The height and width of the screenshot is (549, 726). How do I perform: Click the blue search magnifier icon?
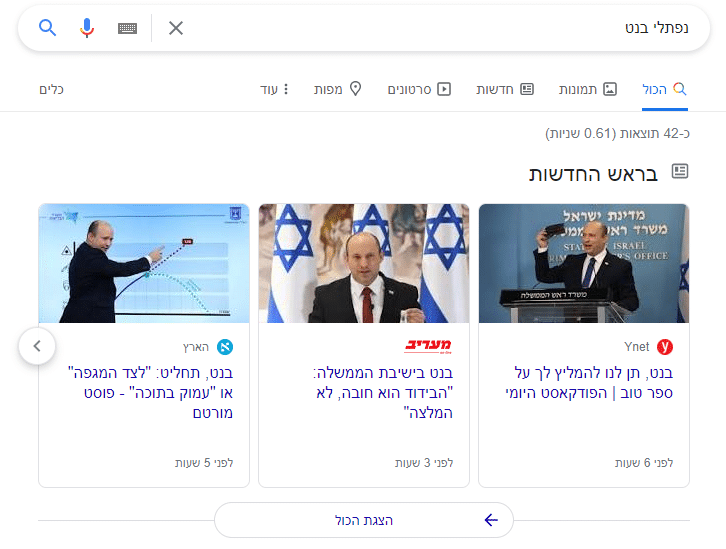[47, 27]
